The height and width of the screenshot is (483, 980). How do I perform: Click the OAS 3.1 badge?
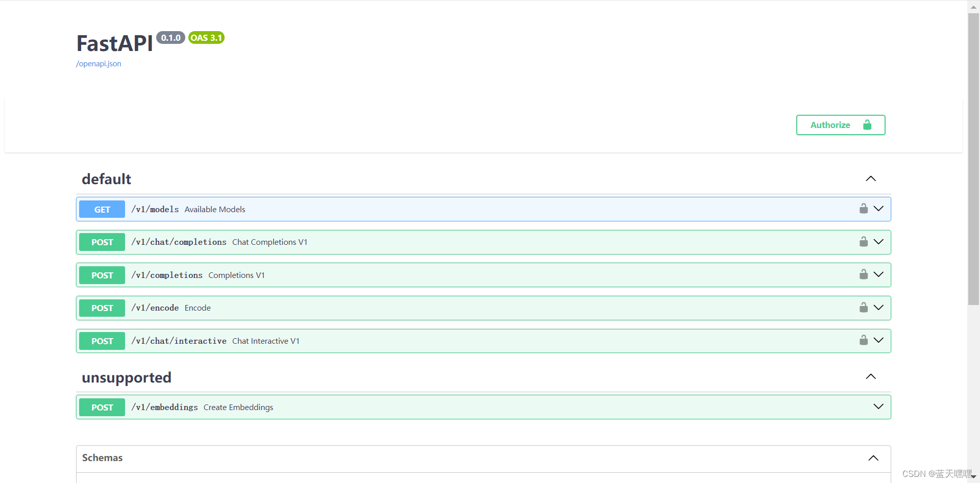tap(206, 38)
